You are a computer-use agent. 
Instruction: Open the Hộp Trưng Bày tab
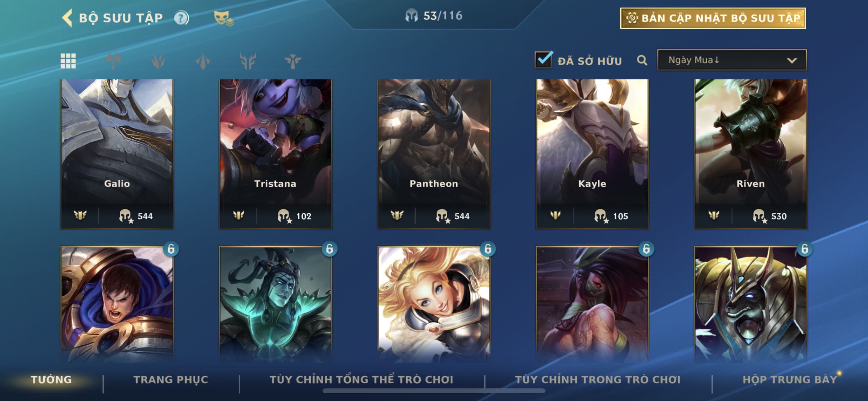790,379
